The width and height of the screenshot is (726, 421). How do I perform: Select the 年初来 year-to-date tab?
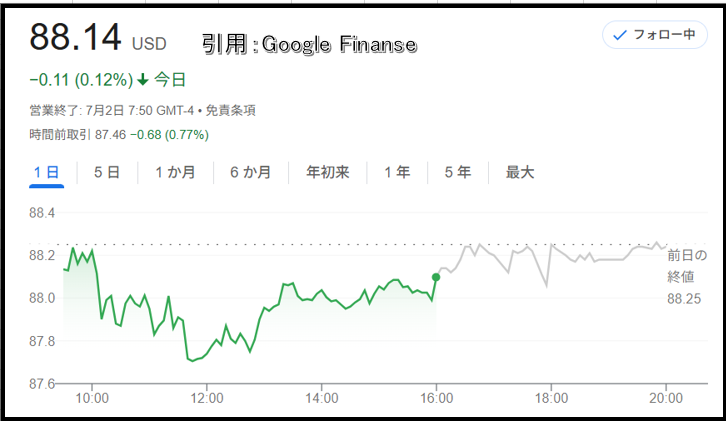pyautogui.click(x=327, y=172)
